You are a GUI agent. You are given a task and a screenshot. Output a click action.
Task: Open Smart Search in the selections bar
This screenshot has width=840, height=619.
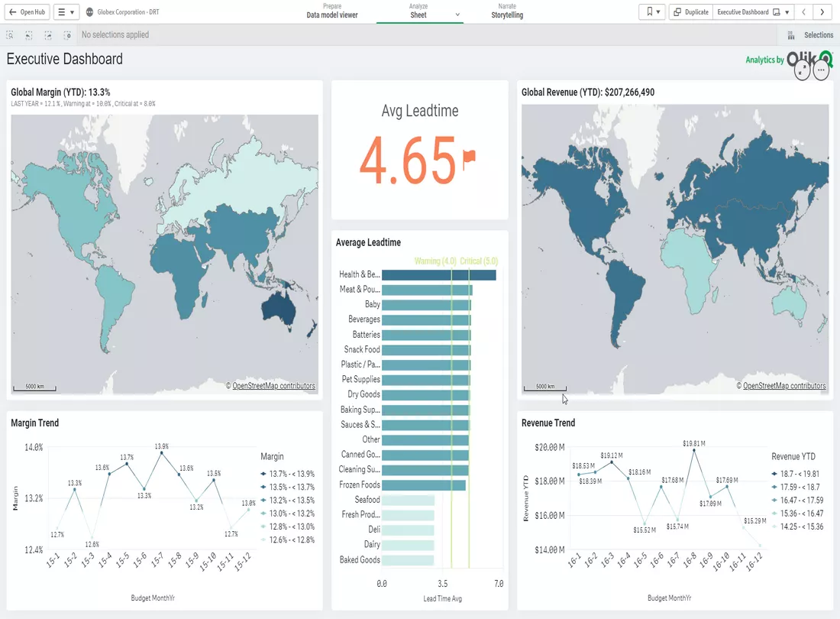pyautogui.click(x=10, y=35)
